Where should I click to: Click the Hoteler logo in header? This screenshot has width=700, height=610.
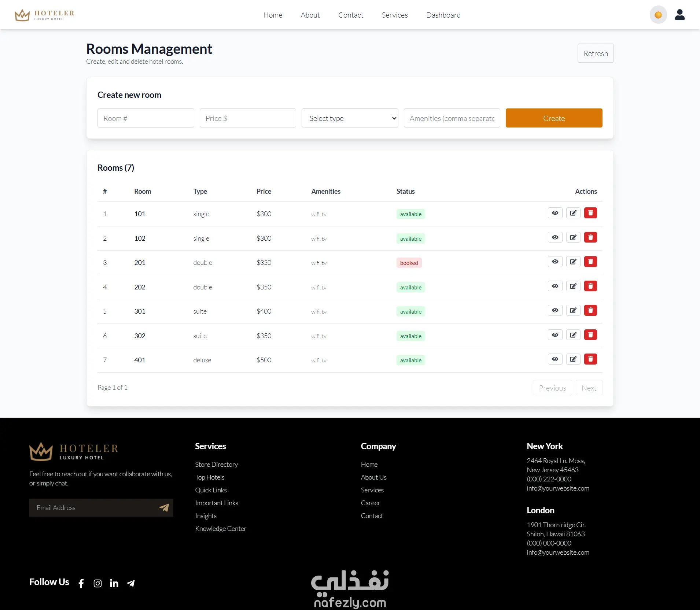[44, 15]
